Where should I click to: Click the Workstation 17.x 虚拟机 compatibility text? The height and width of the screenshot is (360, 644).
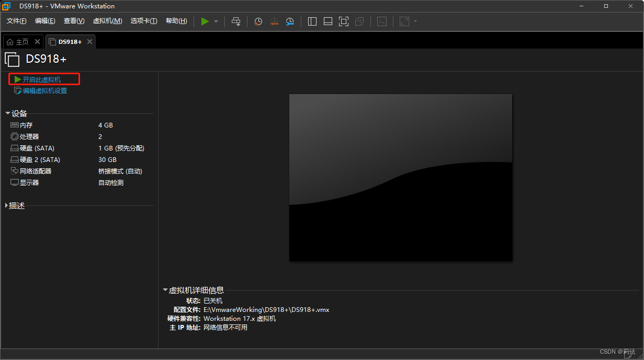[x=240, y=319]
